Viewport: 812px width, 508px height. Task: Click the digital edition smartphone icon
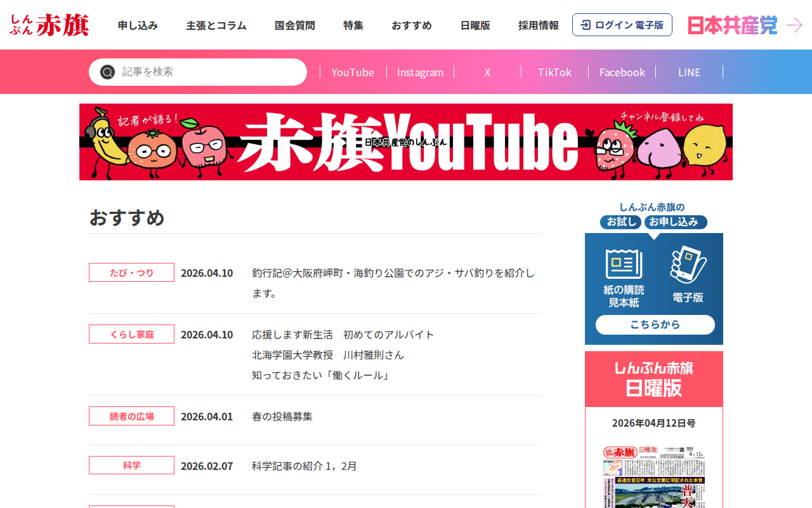click(688, 265)
